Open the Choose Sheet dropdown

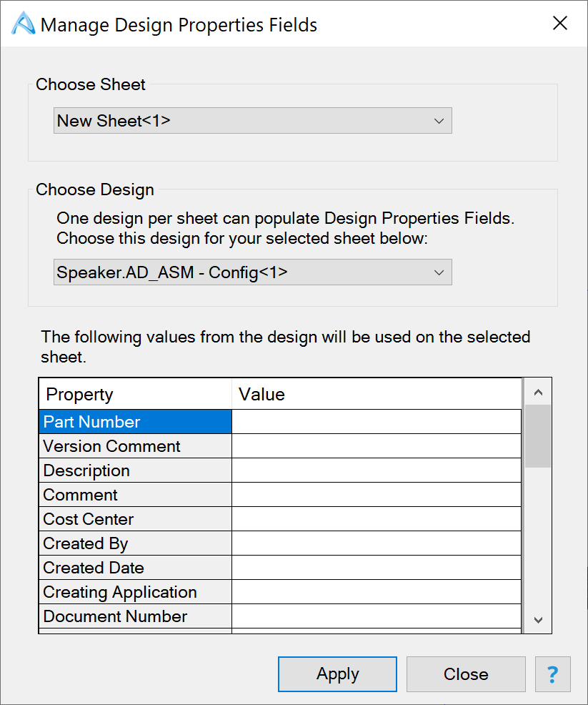252,121
